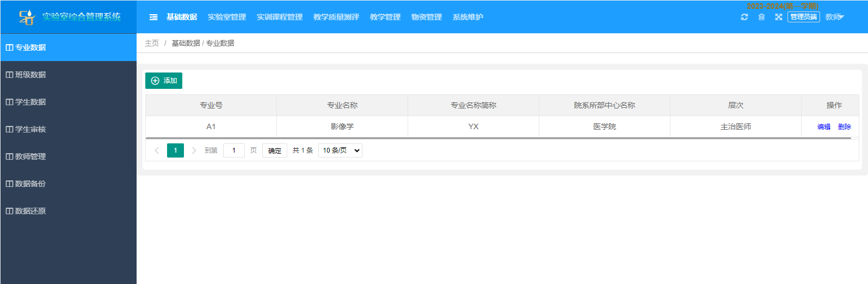Go to the next page arrow
The width and height of the screenshot is (868, 284).
[194, 150]
